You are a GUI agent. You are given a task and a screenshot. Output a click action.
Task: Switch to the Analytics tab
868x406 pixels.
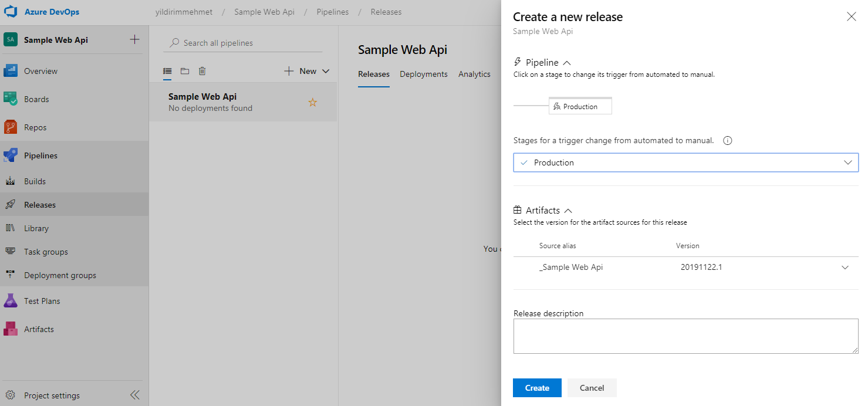[x=474, y=74]
